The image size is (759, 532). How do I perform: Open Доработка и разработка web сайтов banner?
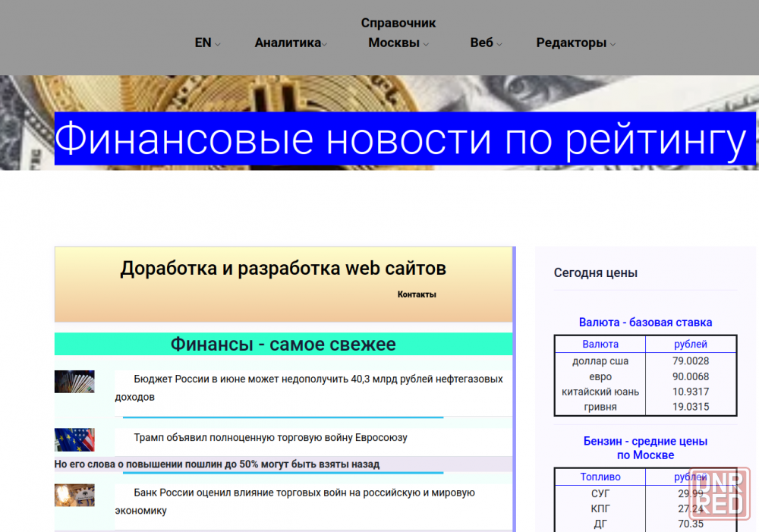(x=283, y=284)
